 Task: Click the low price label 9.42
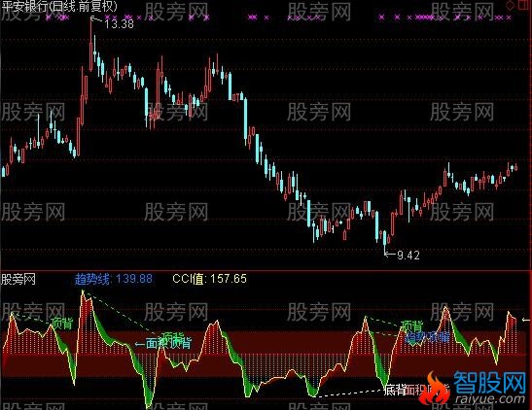(408, 255)
